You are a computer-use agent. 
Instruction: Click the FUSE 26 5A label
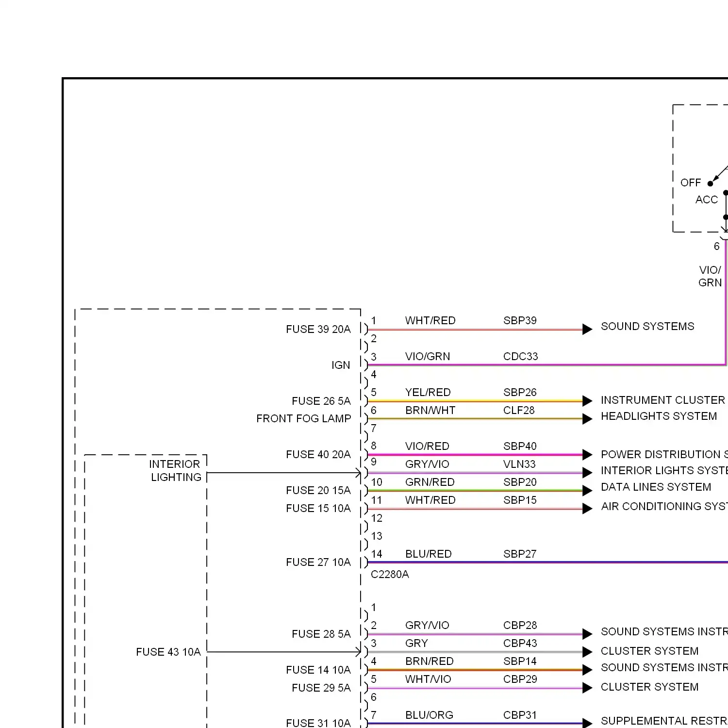coord(321,401)
